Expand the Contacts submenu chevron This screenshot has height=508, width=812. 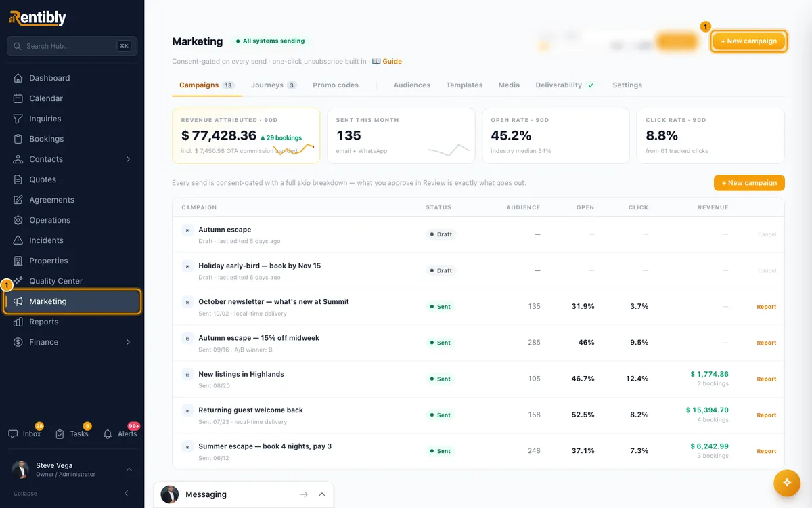pos(128,159)
